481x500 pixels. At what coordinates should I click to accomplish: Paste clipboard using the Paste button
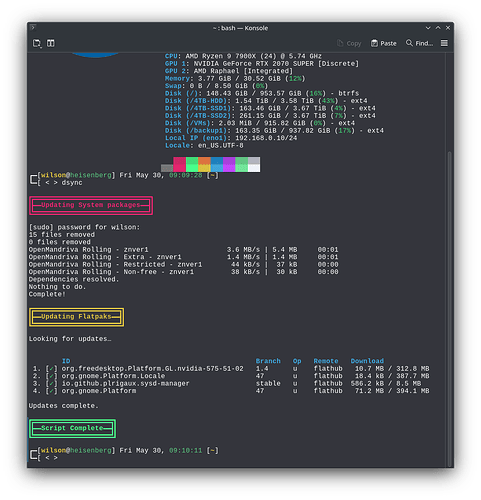coord(384,43)
